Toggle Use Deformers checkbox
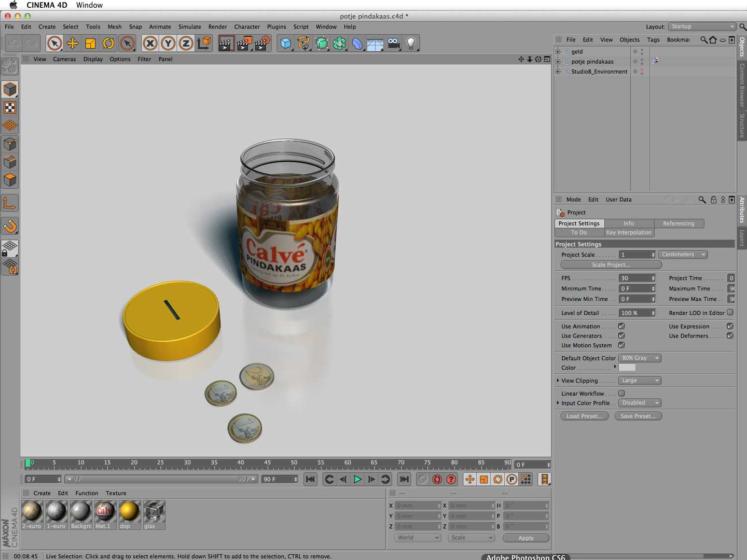 730,335
